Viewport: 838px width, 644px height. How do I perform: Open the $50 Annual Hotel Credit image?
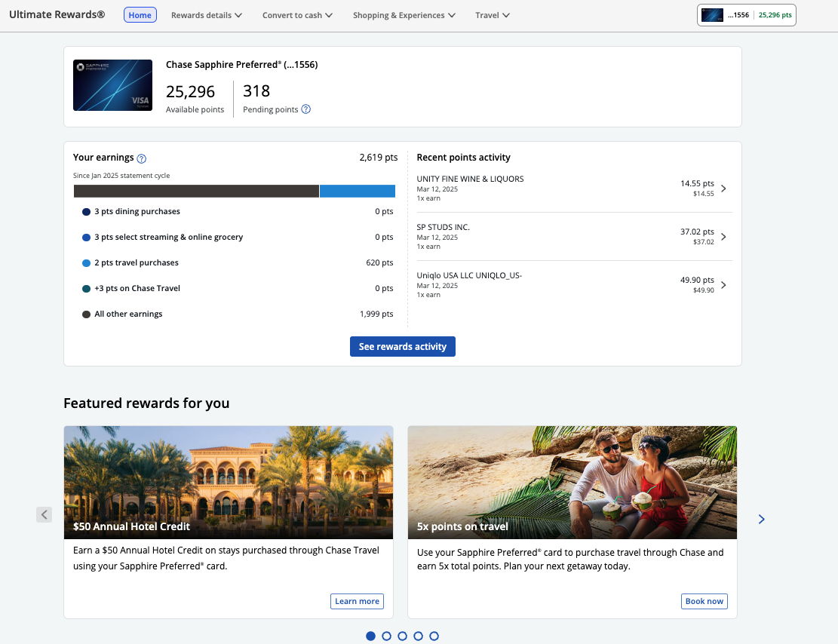[x=229, y=482]
